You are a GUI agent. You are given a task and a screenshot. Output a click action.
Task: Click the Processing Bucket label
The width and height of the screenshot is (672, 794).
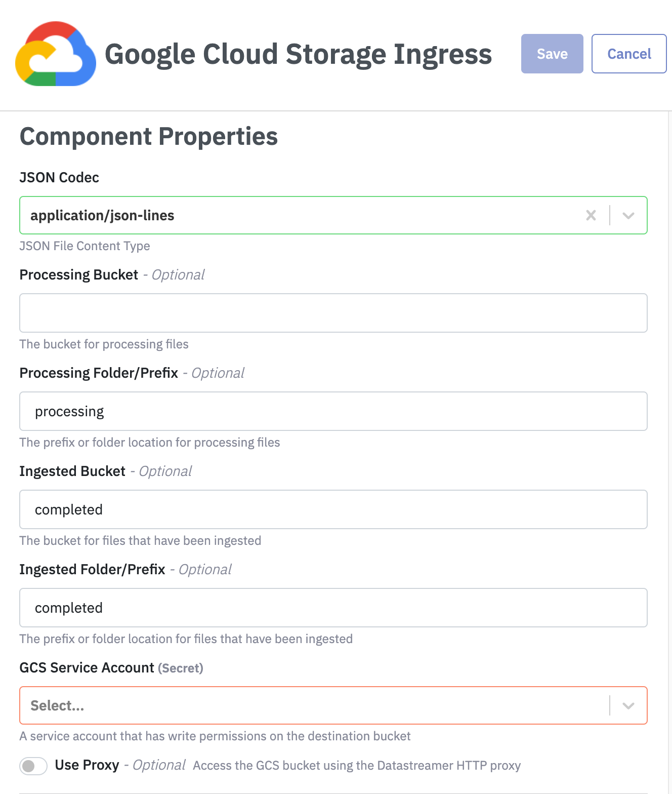[79, 275]
